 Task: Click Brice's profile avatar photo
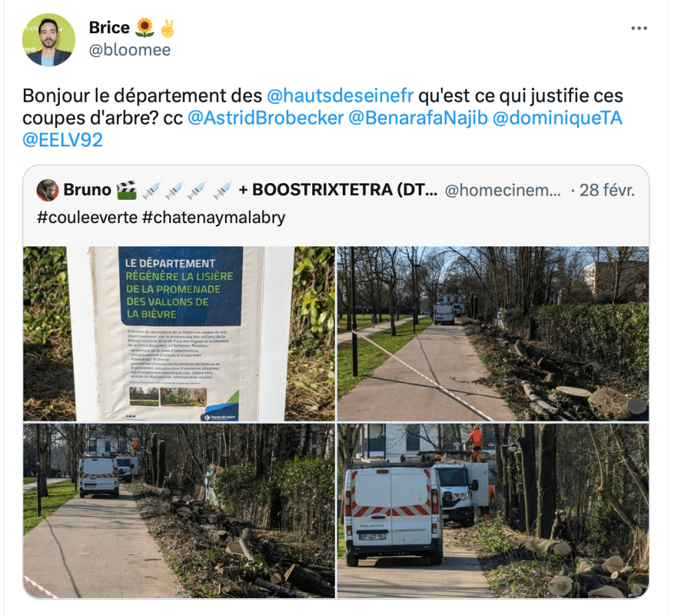click(x=49, y=40)
